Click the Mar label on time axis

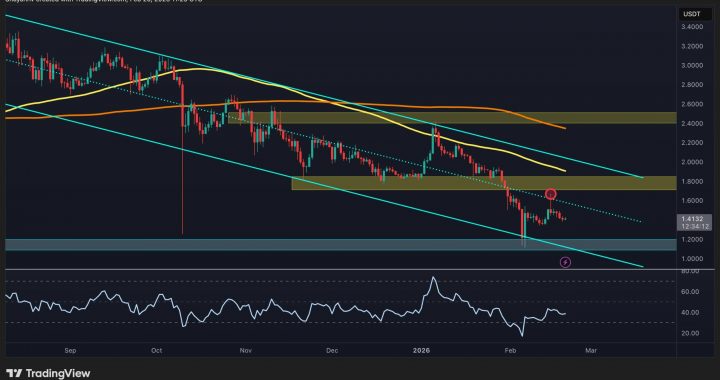591,351
